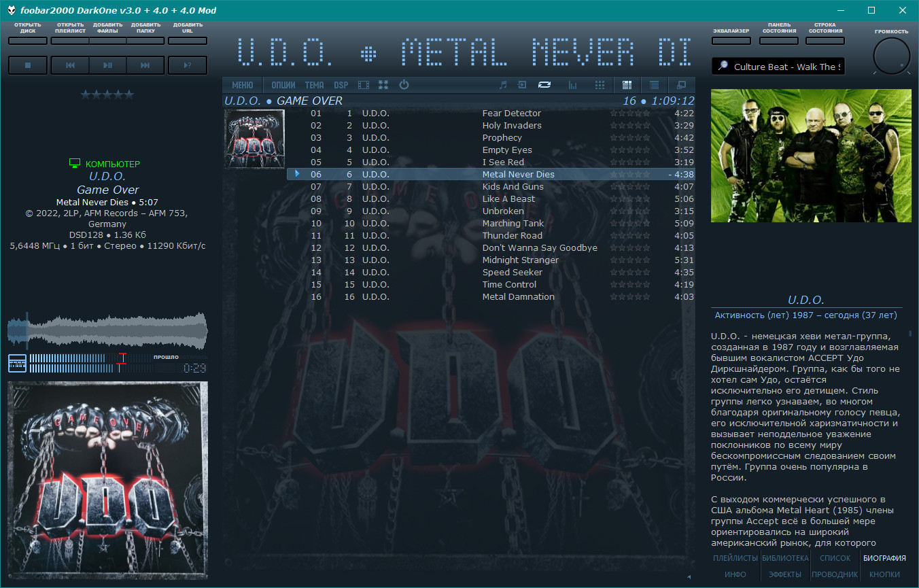This screenshot has height=588, width=919.
Task: Click the button under Добавить URL
Action: point(188,41)
